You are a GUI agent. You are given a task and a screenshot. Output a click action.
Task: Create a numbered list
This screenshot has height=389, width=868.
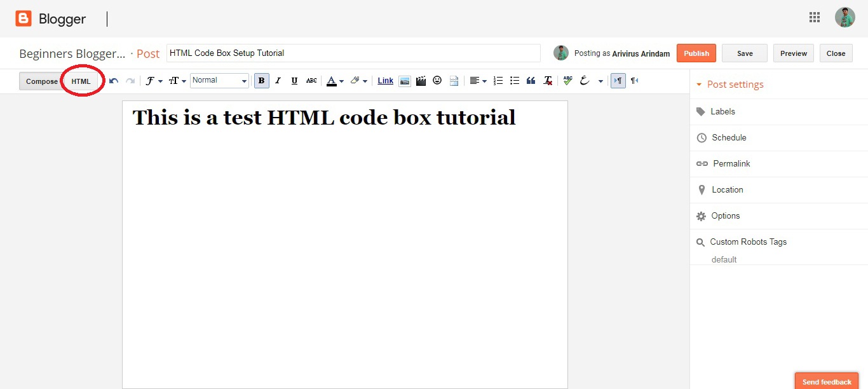tap(498, 81)
